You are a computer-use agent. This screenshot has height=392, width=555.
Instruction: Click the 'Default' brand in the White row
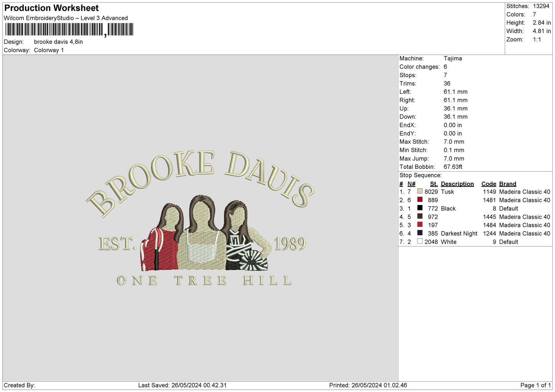[x=509, y=242]
